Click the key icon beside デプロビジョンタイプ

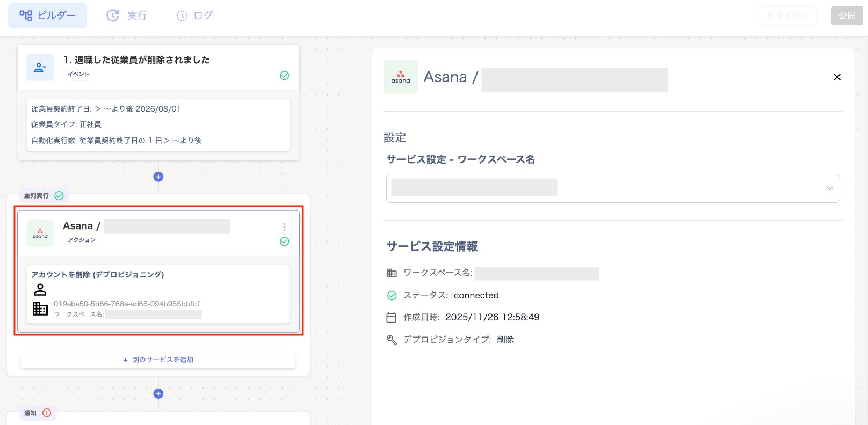tap(392, 340)
